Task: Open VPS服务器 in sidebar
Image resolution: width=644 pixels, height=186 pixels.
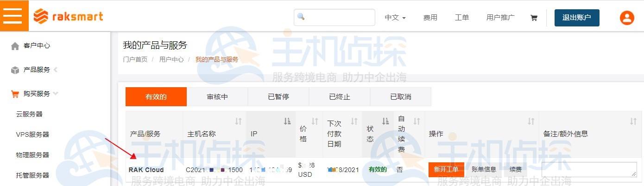Action: click(32, 135)
